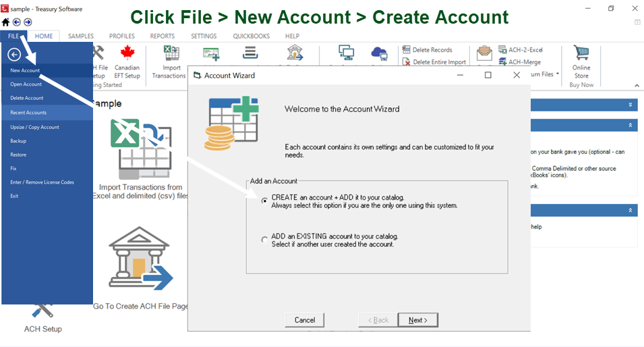Collapse the ribbon with the caret

point(637,86)
